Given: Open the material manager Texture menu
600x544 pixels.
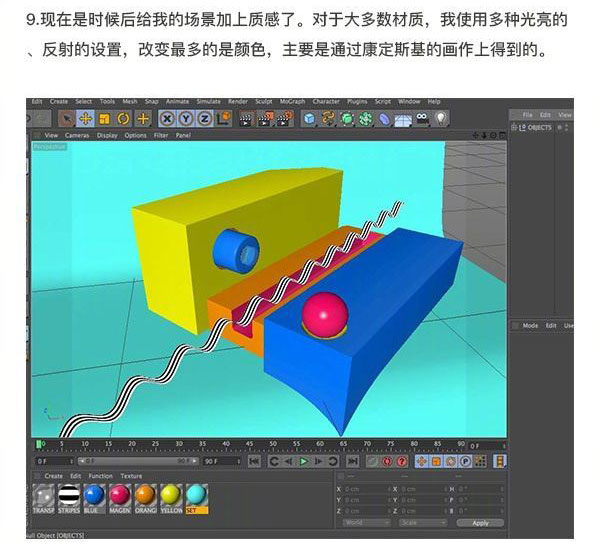Looking at the screenshot, I should 131,476.
